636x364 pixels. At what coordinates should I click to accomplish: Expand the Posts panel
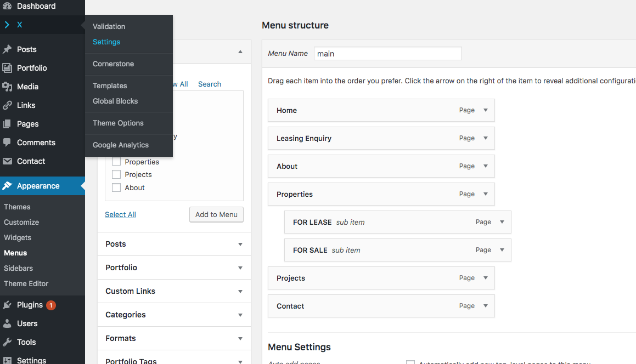(240, 244)
